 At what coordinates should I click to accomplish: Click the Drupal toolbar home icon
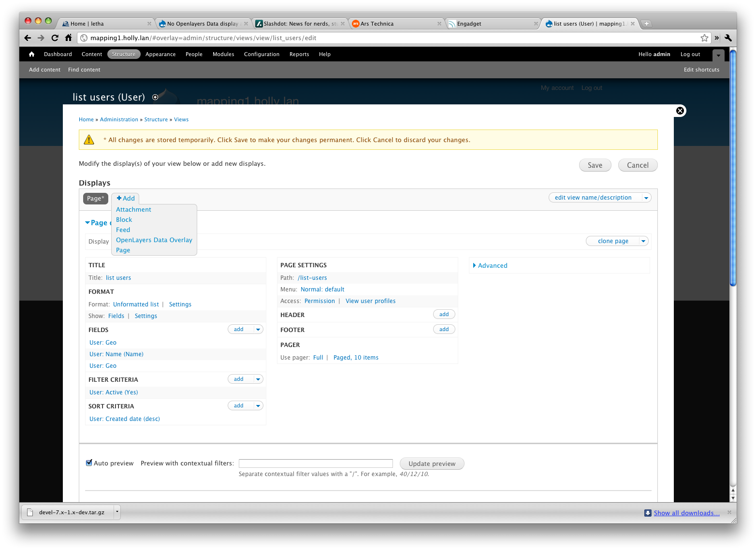(32, 55)
